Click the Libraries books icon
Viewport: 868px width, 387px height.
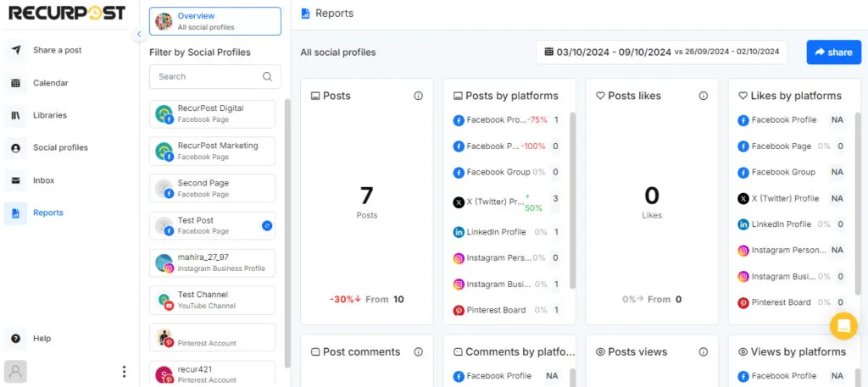pos(15,115)
